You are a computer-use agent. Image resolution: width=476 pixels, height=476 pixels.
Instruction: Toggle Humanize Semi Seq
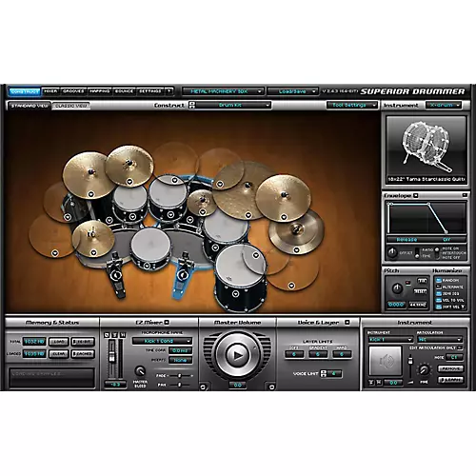[x=439, y=294]
